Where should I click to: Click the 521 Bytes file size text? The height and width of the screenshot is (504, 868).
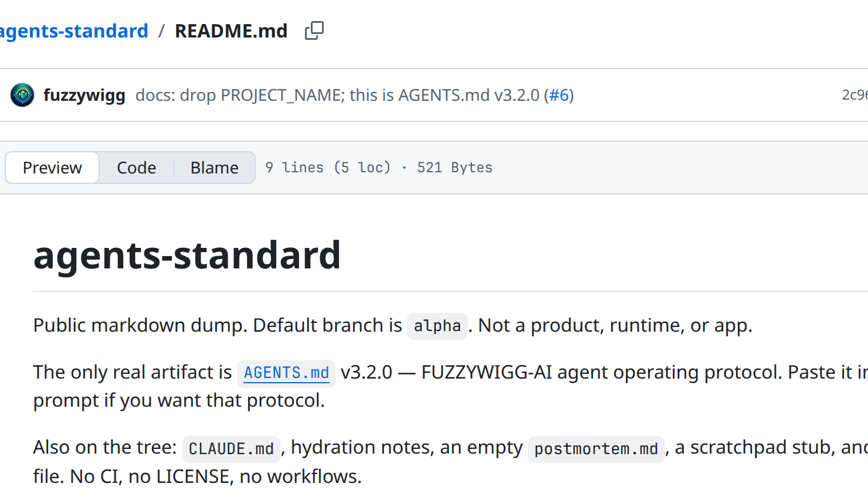coord(455,168)
